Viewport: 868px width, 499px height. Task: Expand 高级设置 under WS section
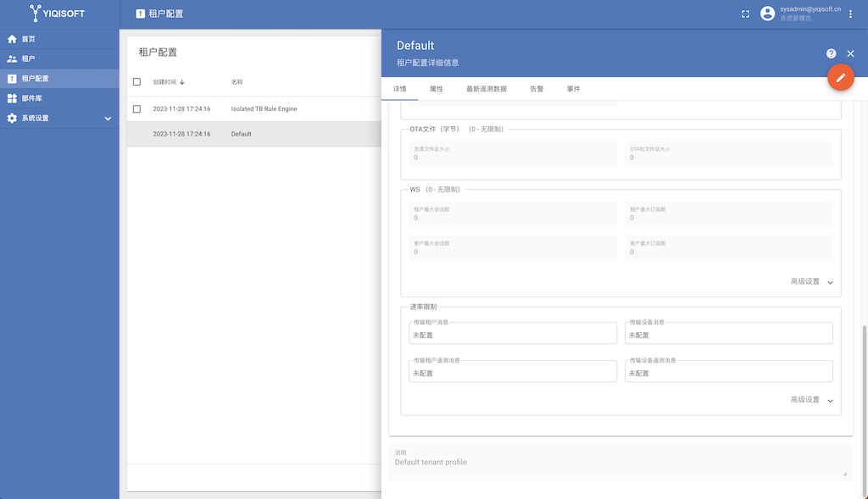811,282
